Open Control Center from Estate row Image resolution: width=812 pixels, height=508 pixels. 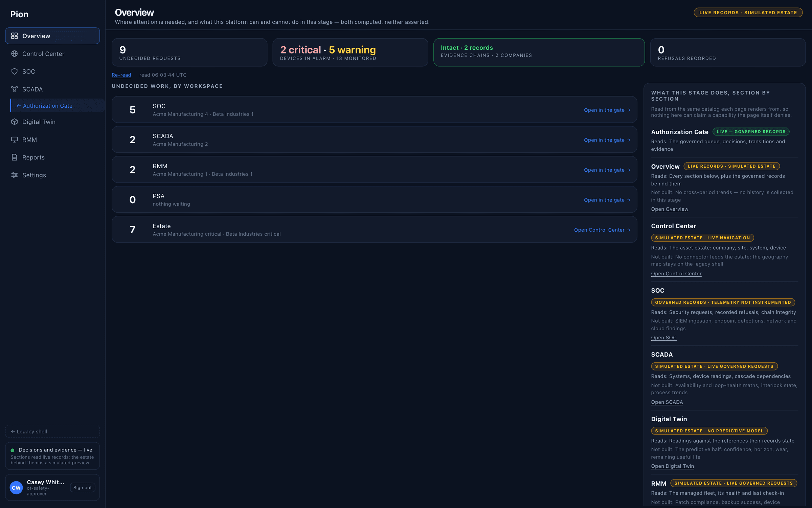point(602,230)
